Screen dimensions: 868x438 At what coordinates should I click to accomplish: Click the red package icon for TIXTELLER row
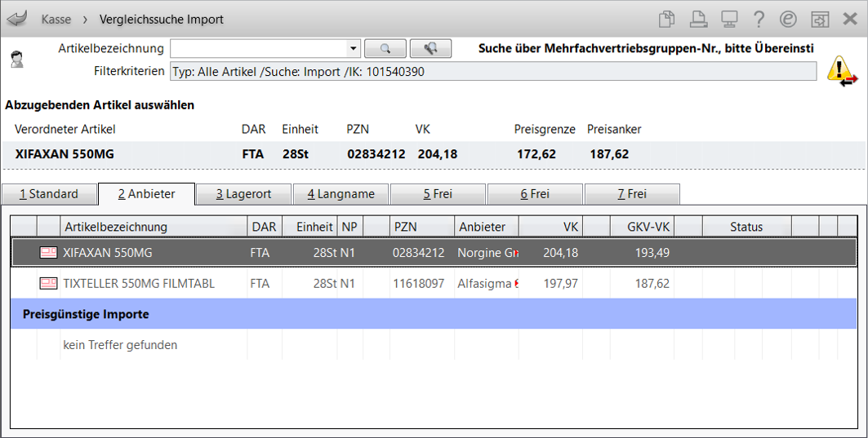(49, 284)
